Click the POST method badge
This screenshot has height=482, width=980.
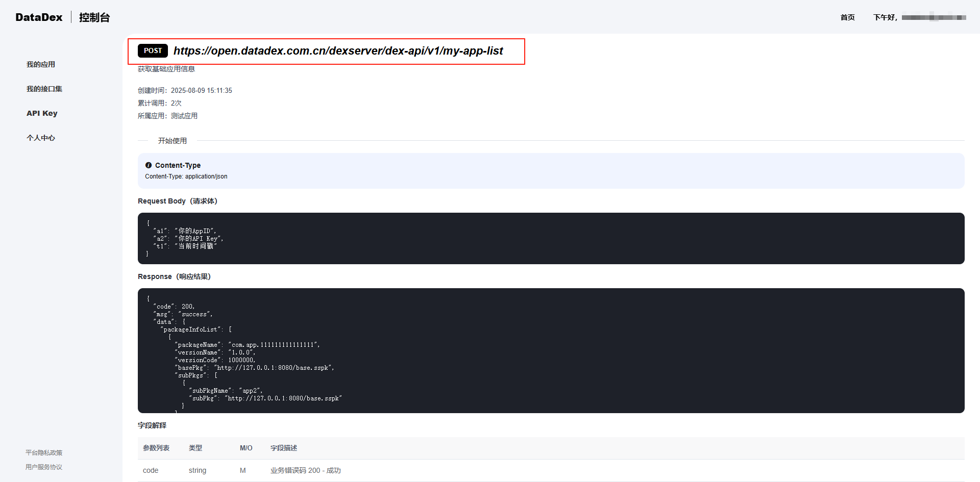[x=152, y=50]
